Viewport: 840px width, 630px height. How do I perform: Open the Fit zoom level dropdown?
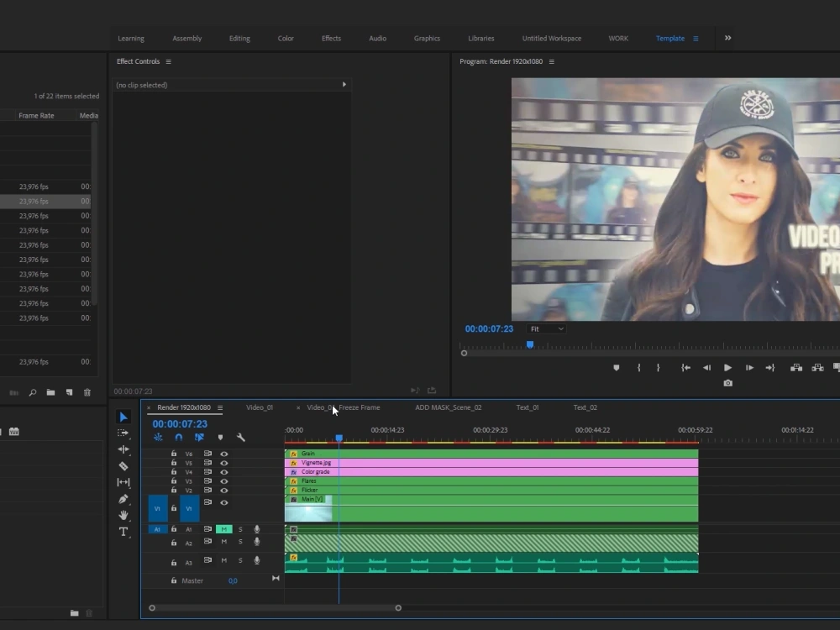[547, 329]
